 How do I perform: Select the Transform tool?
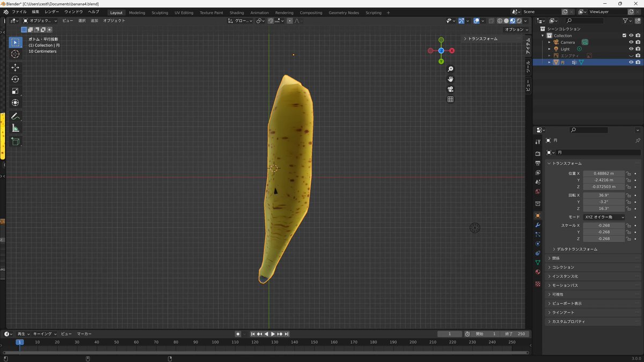(15, 102)
